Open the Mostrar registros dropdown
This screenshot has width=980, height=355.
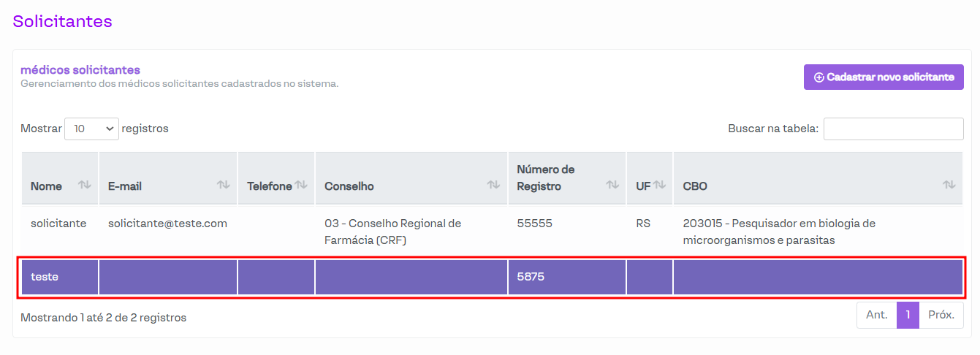(x=91, y=129)
